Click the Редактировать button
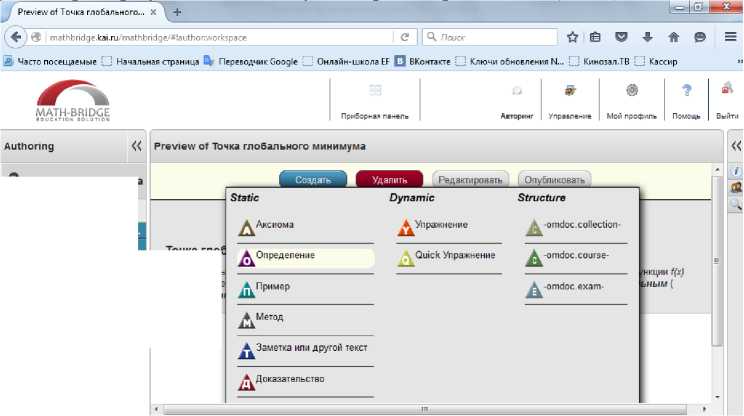 (x=470, y=180)
